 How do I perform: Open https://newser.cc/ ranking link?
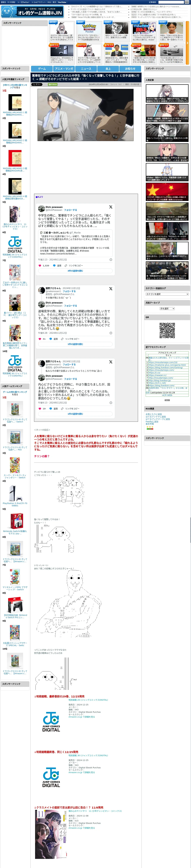pyautogui.click(x=157, y=375)
